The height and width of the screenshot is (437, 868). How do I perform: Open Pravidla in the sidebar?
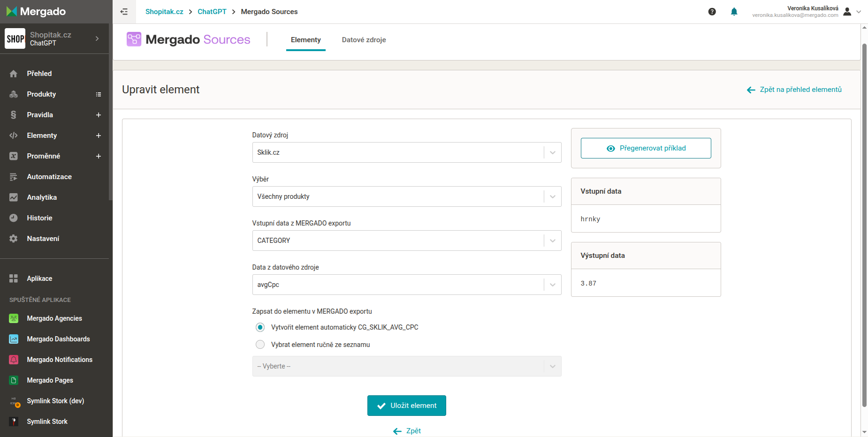40,115
